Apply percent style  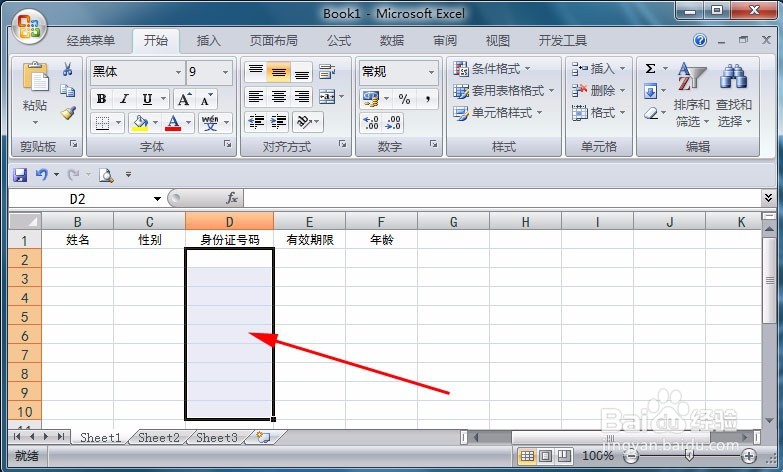click(x=404, y=99)
